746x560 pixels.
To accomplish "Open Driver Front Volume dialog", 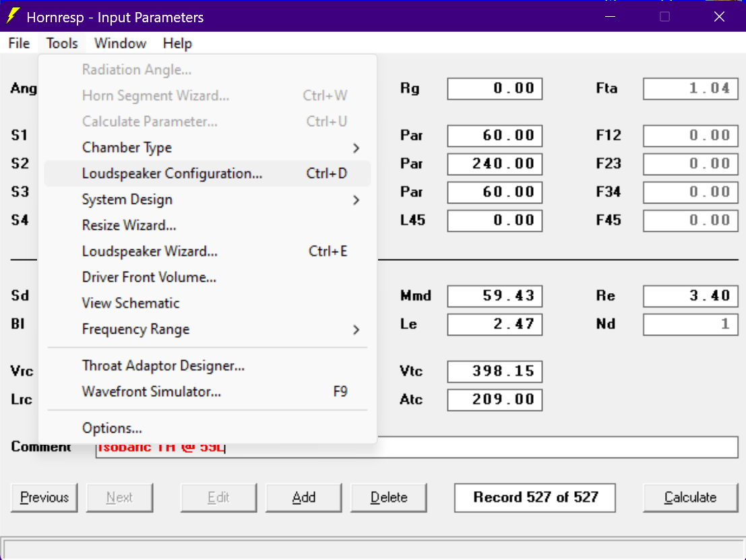I will (x=208, y=277).
